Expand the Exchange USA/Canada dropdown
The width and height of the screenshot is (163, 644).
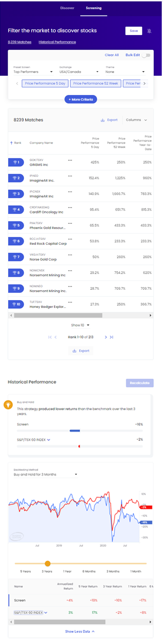click(79, 72)
